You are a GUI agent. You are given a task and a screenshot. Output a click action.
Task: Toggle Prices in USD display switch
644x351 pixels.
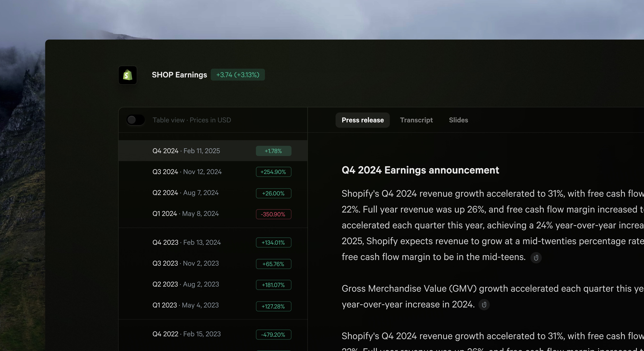point(135,120)
